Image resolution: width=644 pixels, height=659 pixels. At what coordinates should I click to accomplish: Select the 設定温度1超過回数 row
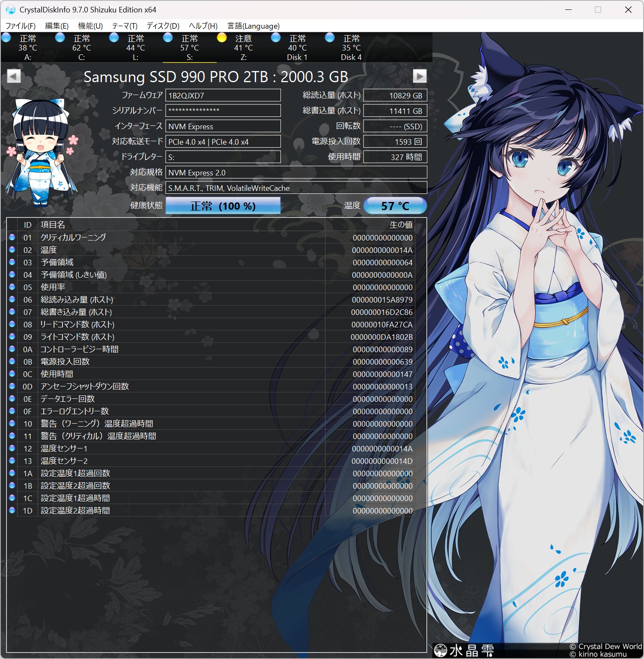tap(211, 473)
